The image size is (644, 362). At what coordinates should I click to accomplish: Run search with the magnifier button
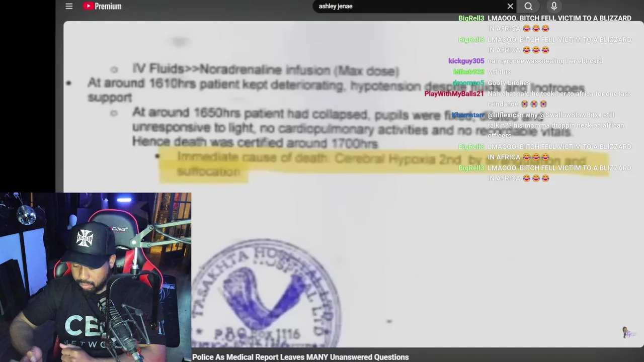[x=528, y=6]
